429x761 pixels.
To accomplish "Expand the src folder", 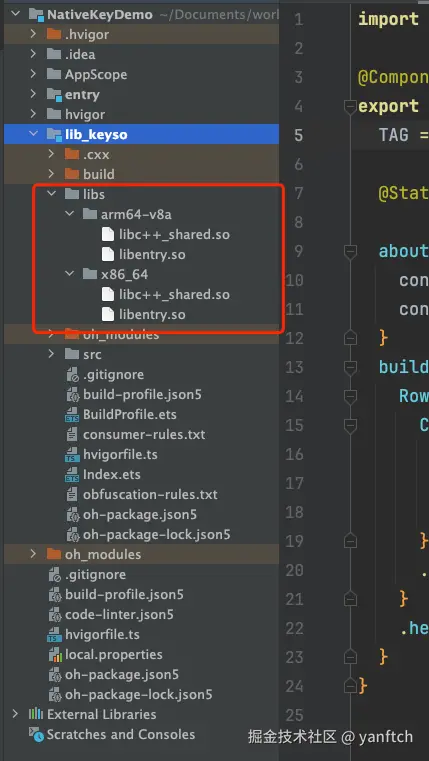I will tap(51, 354).
